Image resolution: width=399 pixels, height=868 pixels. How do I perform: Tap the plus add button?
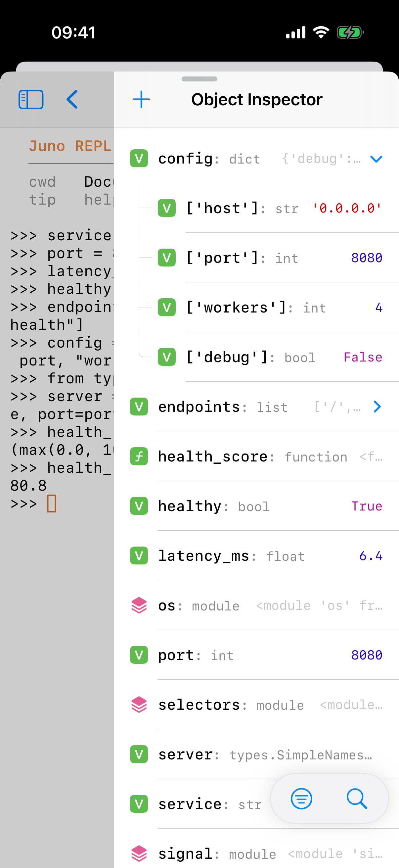pos(141,99)
